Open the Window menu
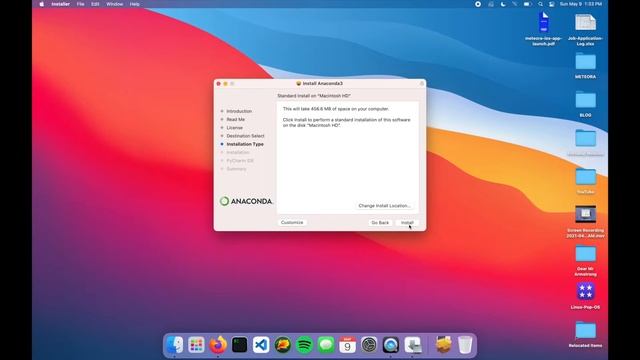This screenshot has width=640, height=360. click(114, 4)
